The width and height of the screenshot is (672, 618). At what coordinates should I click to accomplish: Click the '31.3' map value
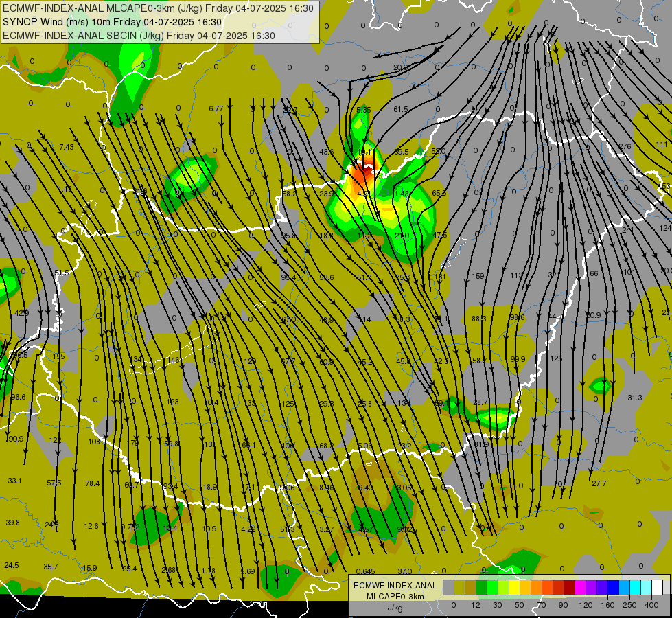[635, 398]
